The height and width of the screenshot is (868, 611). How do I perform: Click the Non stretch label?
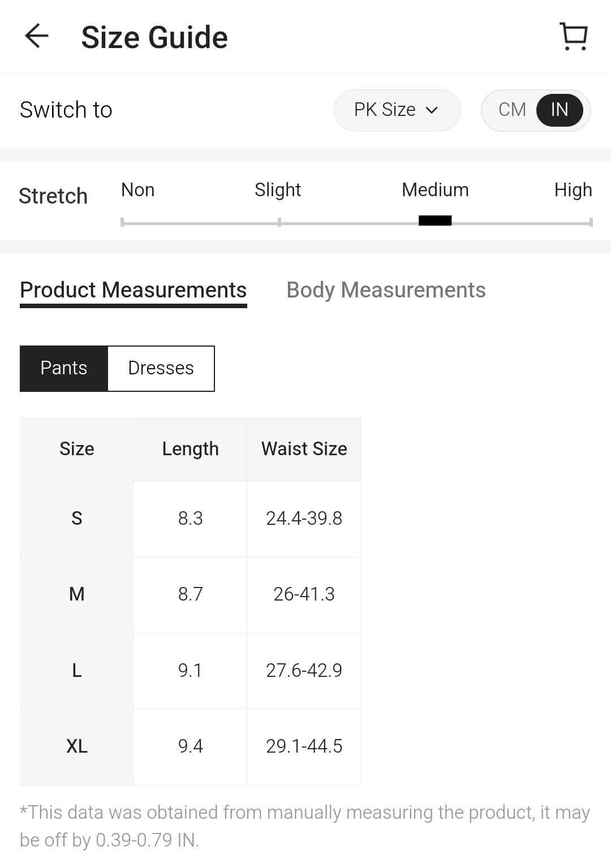(137, 190)
